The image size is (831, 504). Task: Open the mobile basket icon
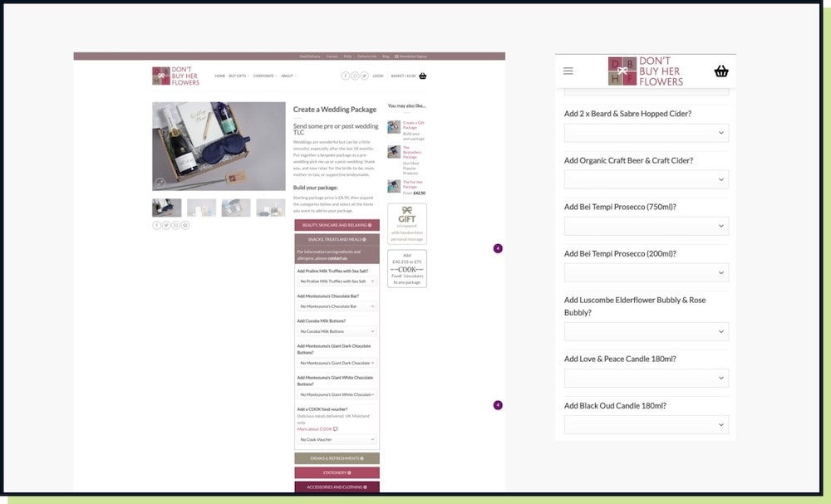pyautogui.click(x=720, y=71)
